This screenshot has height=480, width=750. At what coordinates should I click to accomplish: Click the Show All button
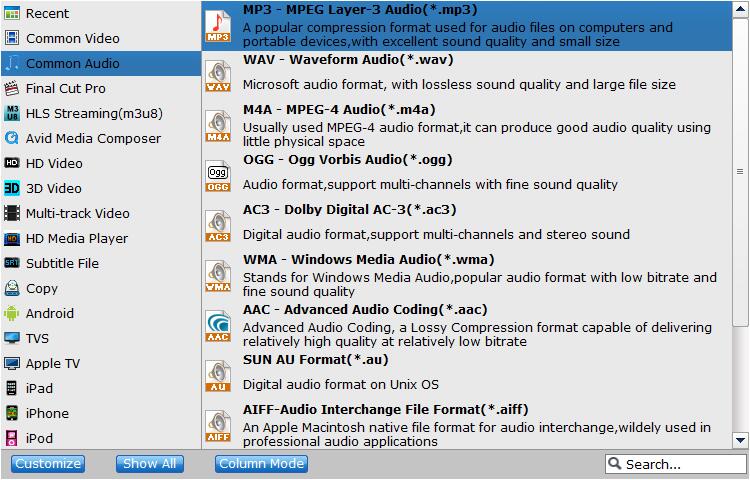(150, 464)
